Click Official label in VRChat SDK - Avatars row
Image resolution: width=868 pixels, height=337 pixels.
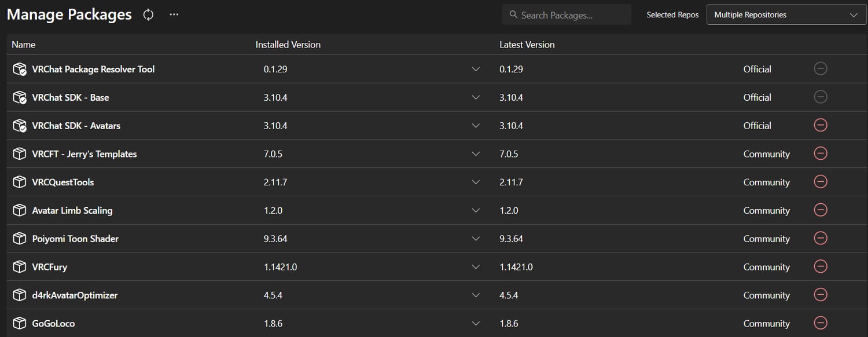tap(757, 126)
